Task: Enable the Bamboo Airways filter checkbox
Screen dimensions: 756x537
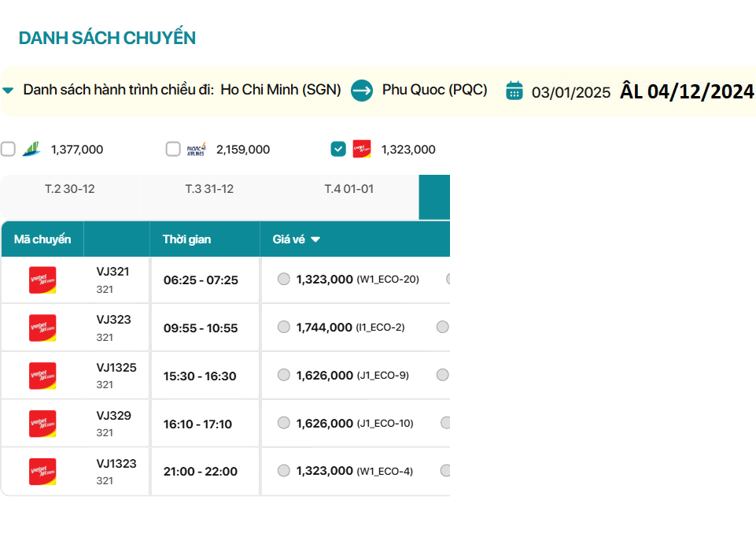Action: [8, 149]
